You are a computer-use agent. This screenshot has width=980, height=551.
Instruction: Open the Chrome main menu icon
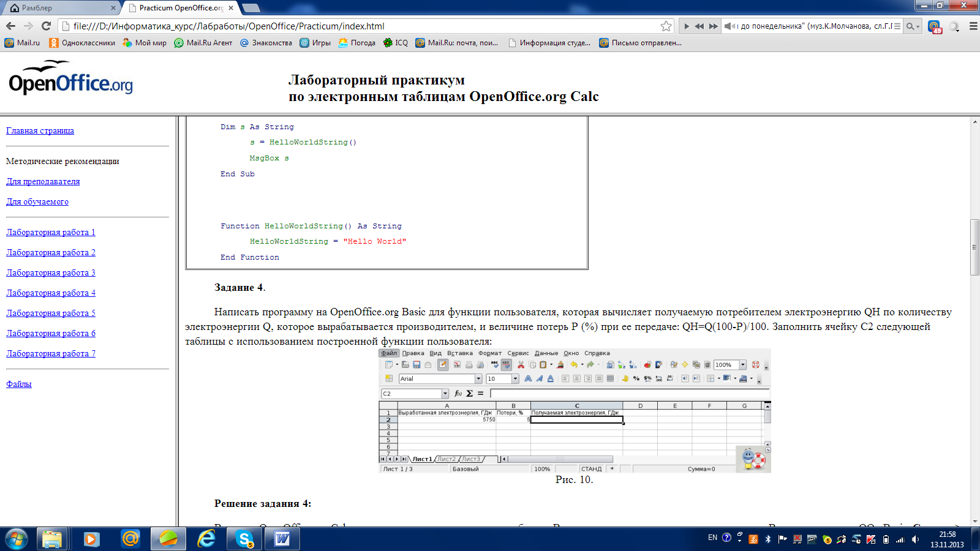[x=973, y=26]
